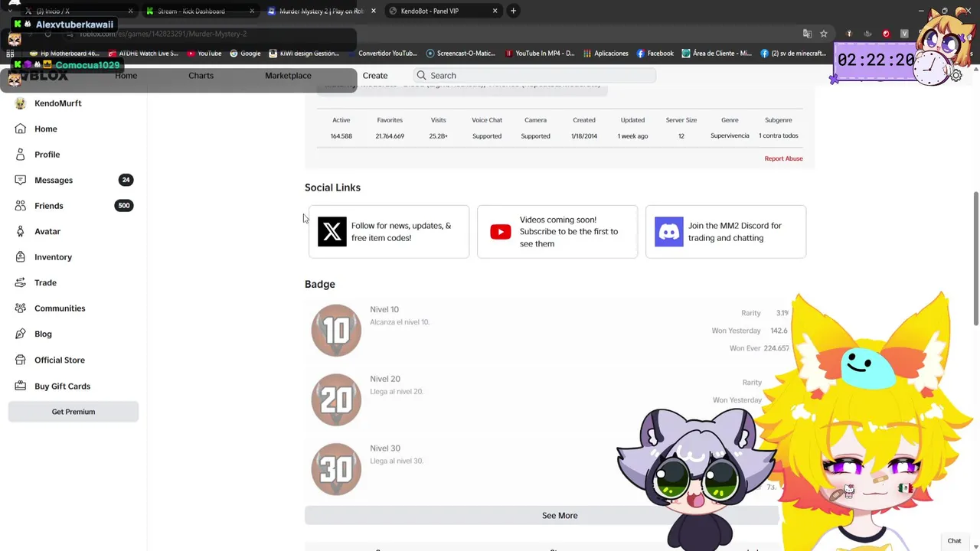Viewport: 980px width, 551px height.
Task: Open a new browser tab with plus icon
Action: 513,11
